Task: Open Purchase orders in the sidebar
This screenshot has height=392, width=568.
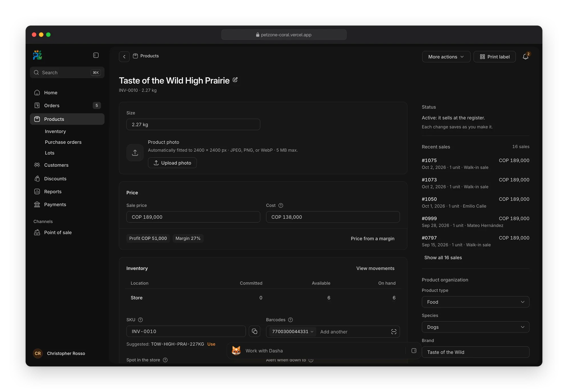Action: pyautogui.click(x=63, y=142)
